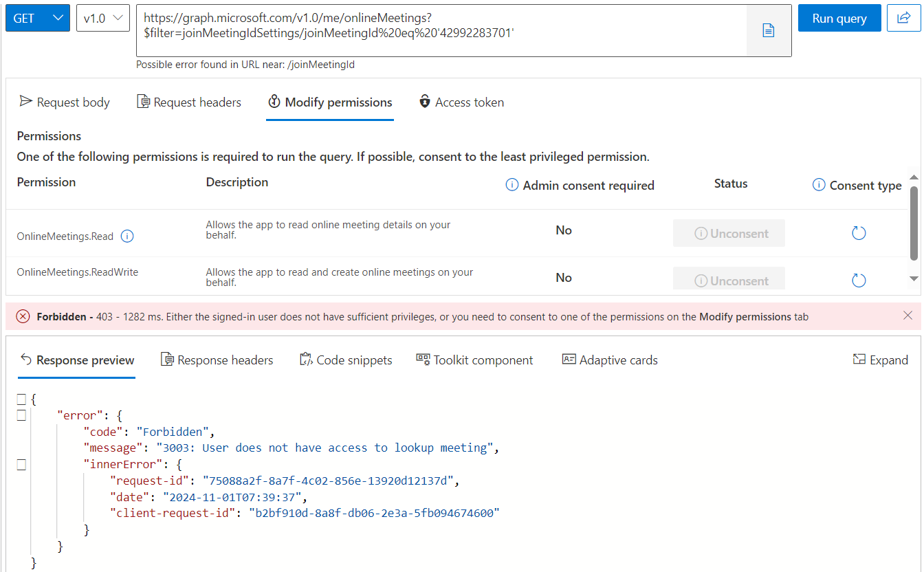Open the Toolkit component tab
This screenshot has height=572, width=924.
474,360
